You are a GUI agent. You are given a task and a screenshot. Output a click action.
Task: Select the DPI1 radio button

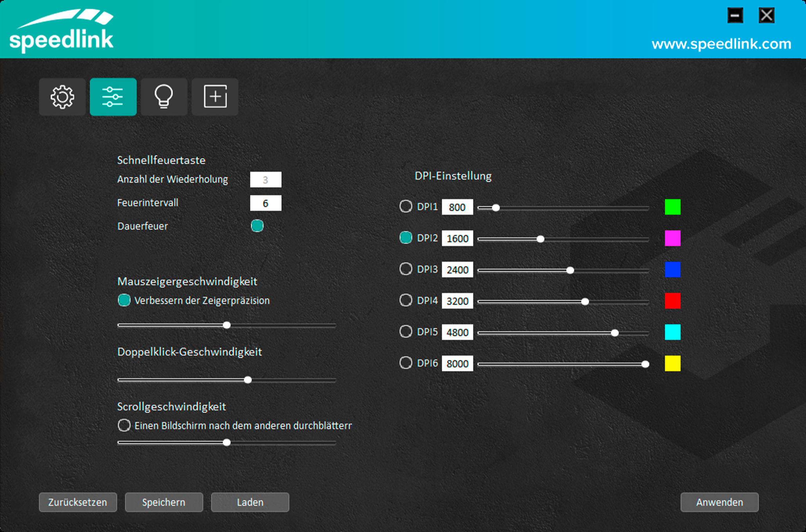(406, 206)
